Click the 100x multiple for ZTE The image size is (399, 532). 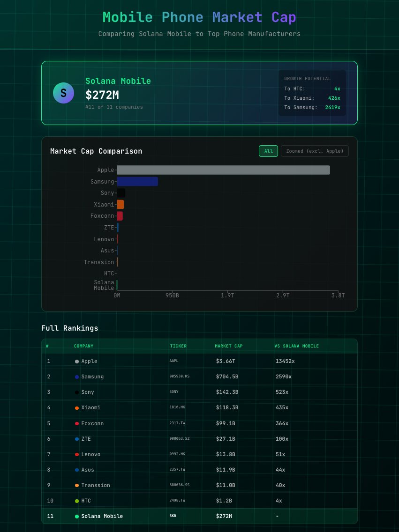click(x=282, y=439)
